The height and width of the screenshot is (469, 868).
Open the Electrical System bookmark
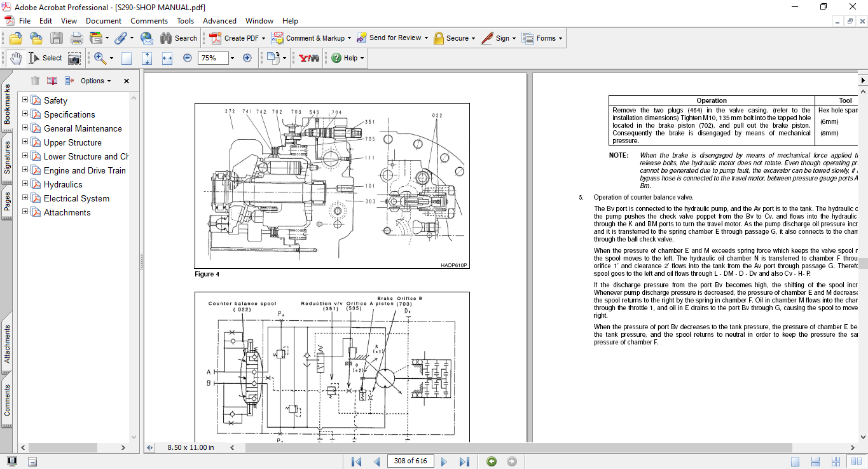(76, 198)
